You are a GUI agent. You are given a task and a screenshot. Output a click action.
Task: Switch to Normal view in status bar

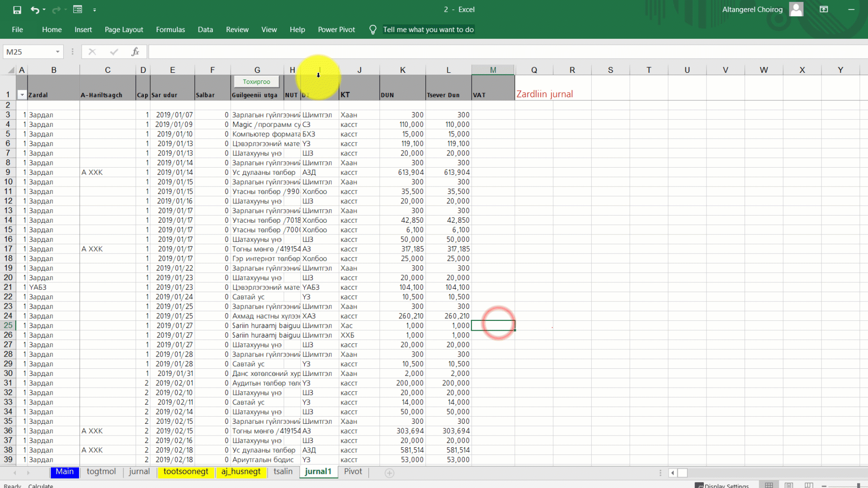coord(769,485)
